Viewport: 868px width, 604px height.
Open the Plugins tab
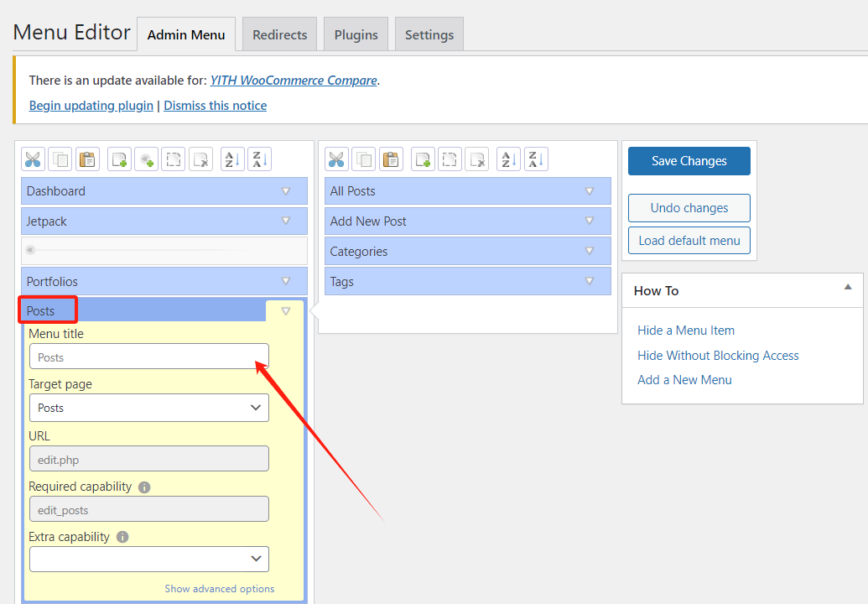point(356,35)
